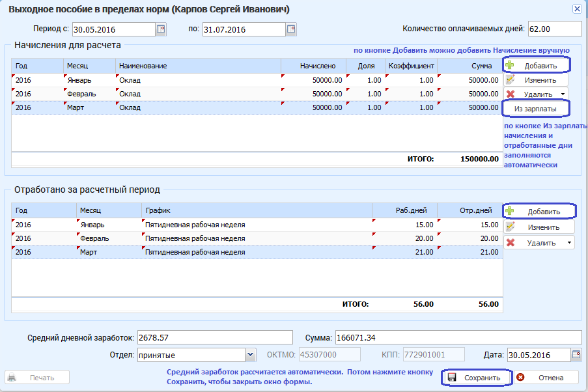Image resolution: width=588 pixels, height=392 pixels.
Task: Click the Из зарплаты button
Action: point(535,109)
